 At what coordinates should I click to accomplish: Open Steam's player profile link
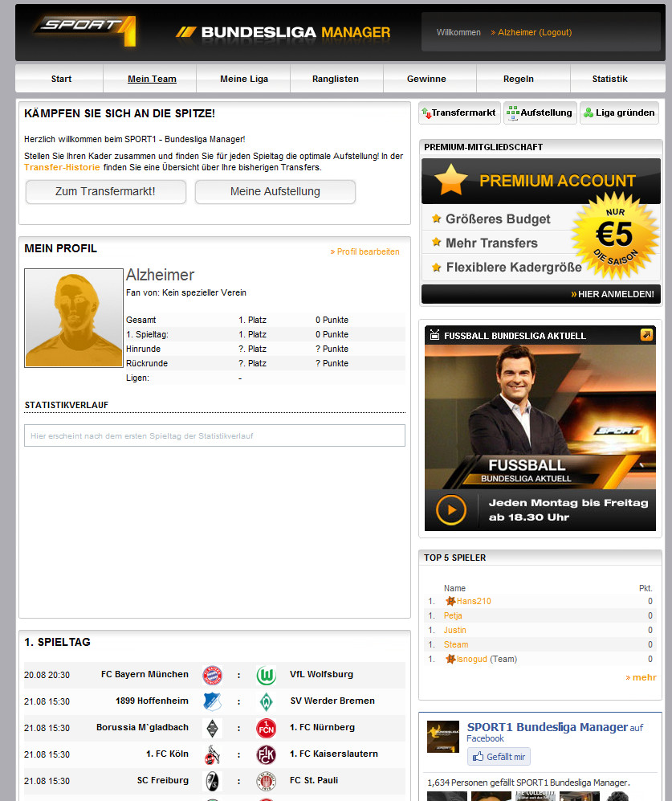[456, 644]
